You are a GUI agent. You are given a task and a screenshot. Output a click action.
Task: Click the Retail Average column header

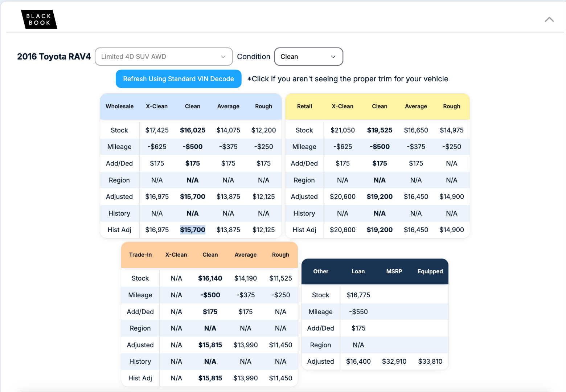click(x=416, y=106)
